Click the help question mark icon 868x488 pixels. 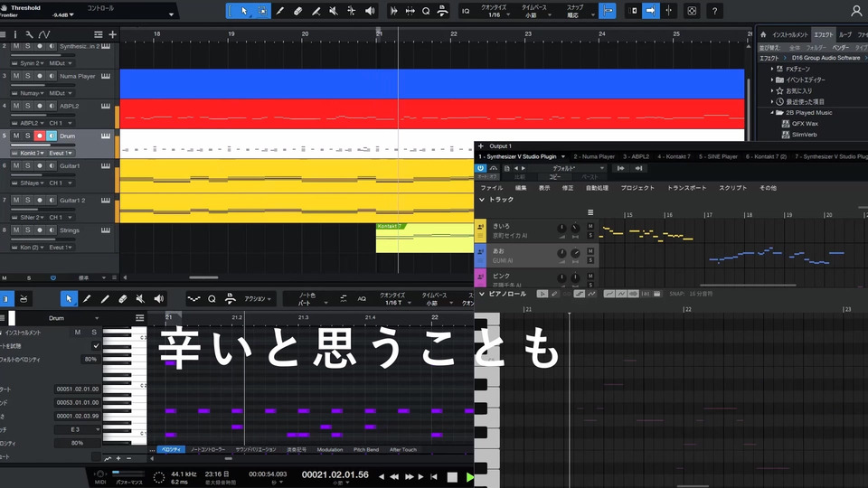coord(714,11)
